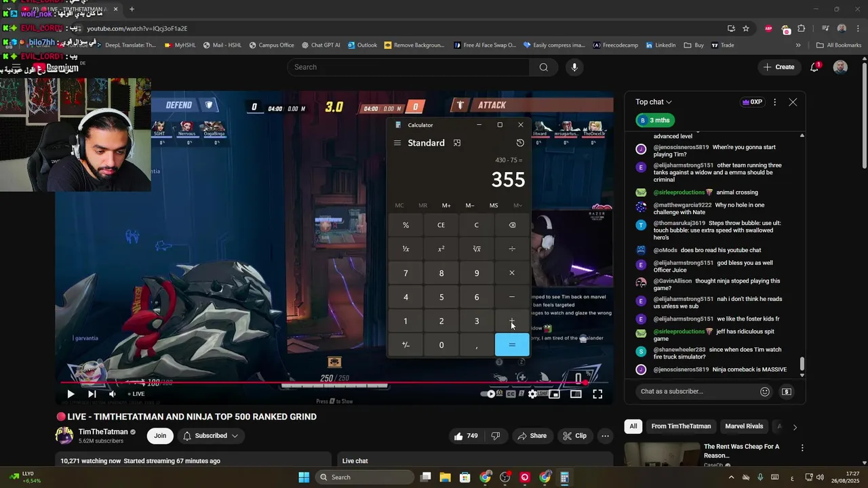Play the paused video
Screen dimensions: 868x488
[71, 394]
